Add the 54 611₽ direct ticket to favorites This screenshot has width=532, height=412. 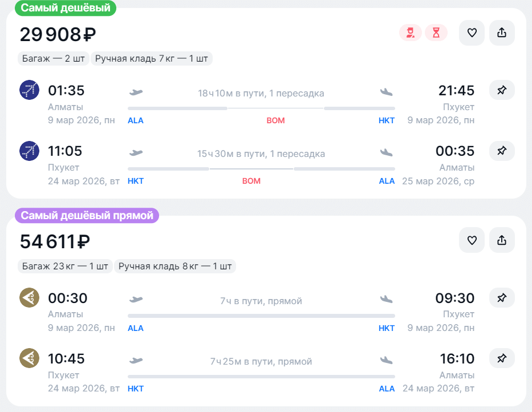(472, 240)
